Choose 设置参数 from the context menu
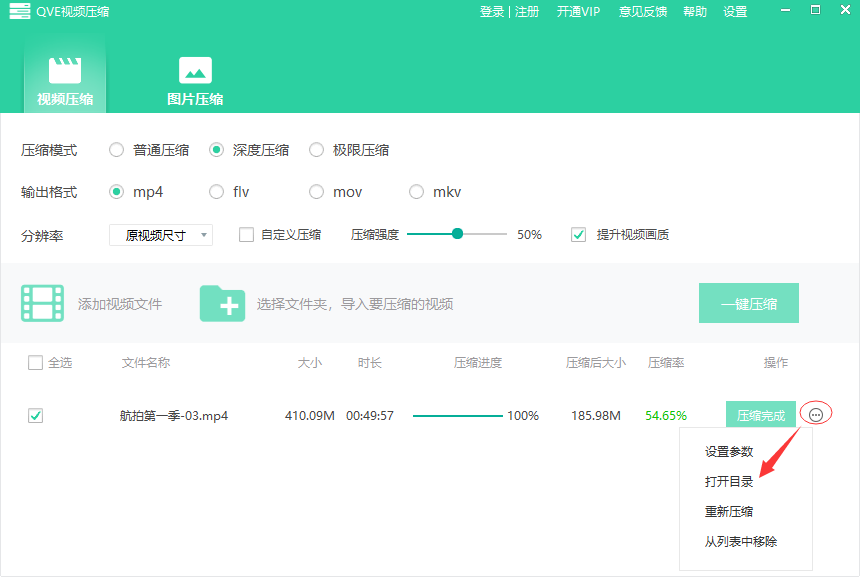 [729, 452]
